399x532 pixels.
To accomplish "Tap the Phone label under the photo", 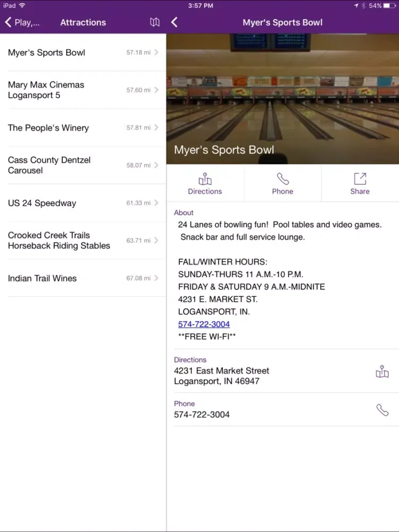I will point(282,192).
